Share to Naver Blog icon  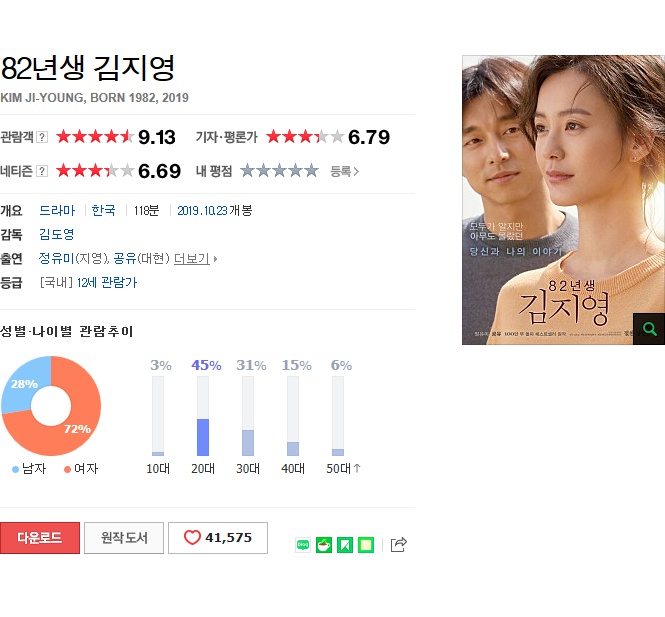303,544
